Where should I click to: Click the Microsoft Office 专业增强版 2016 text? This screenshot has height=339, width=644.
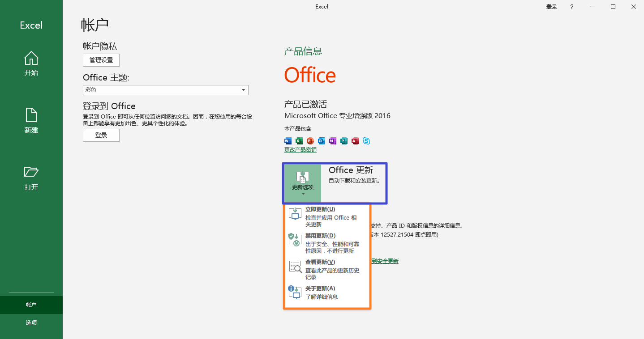(x=337, y=116)
